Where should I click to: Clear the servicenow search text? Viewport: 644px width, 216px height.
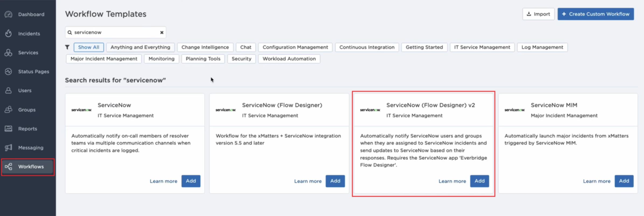(162, 32)
